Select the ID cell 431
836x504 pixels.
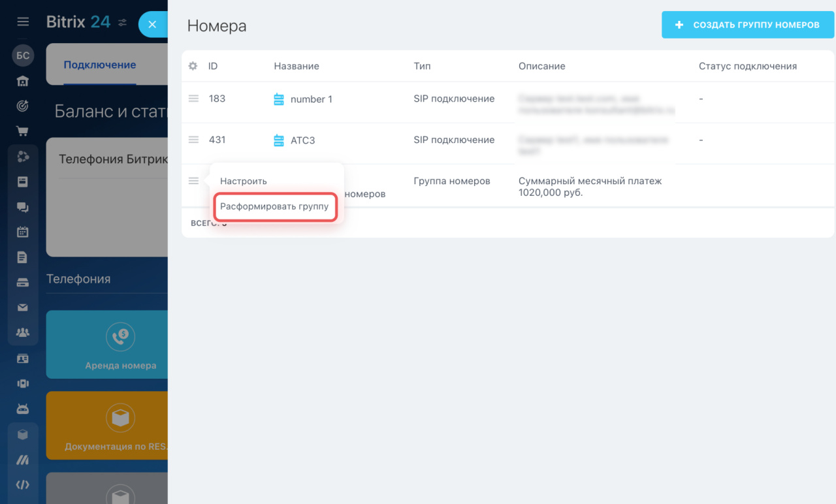(x=217, y=140)
